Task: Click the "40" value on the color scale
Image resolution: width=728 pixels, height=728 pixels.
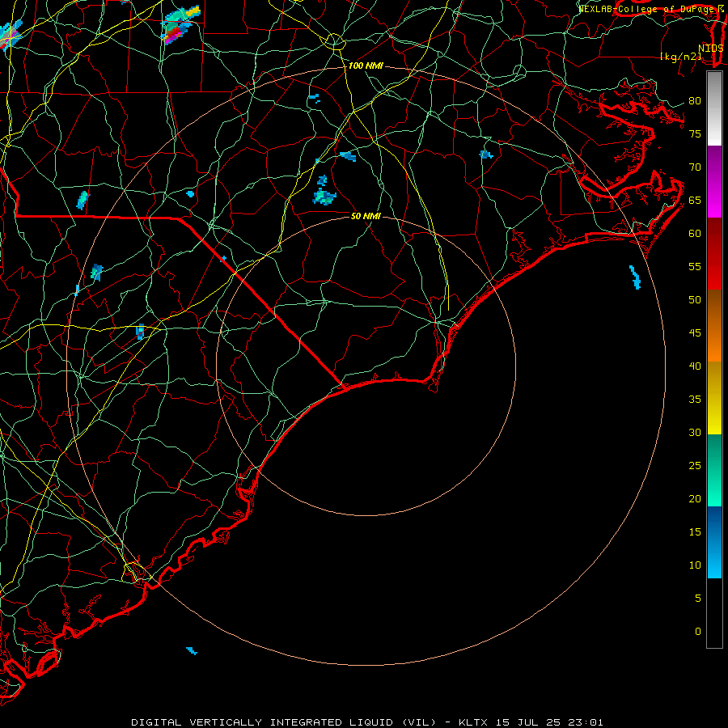Action: [695, 366]
